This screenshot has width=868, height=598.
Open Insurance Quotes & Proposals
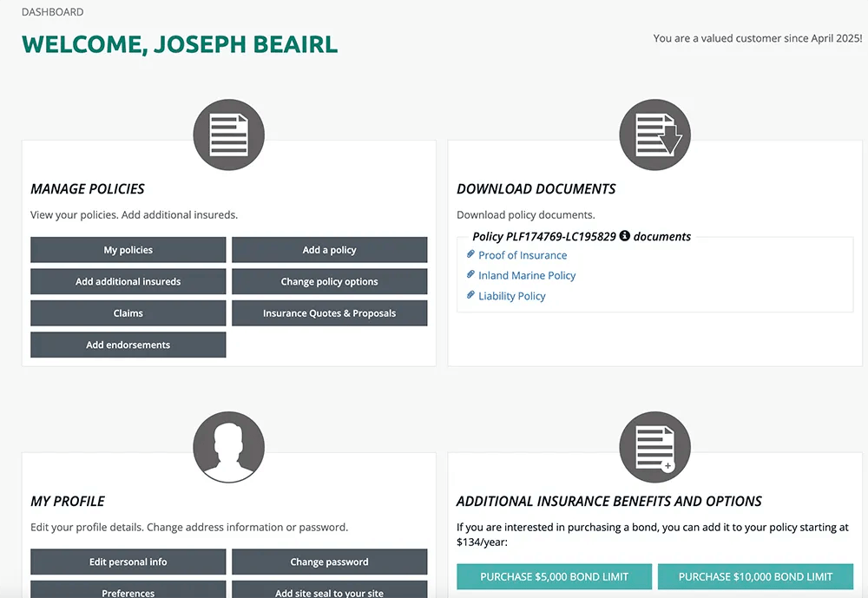click(x=329, y=312)
